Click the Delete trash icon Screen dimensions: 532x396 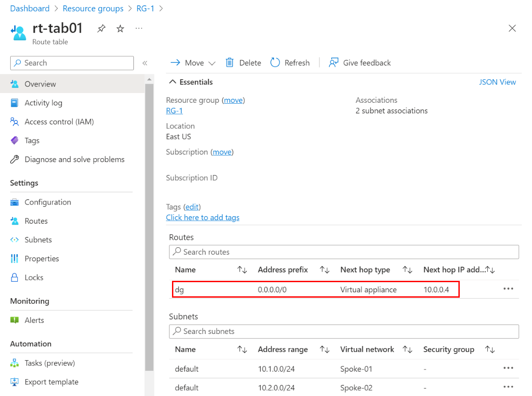(x=230, y=62)
